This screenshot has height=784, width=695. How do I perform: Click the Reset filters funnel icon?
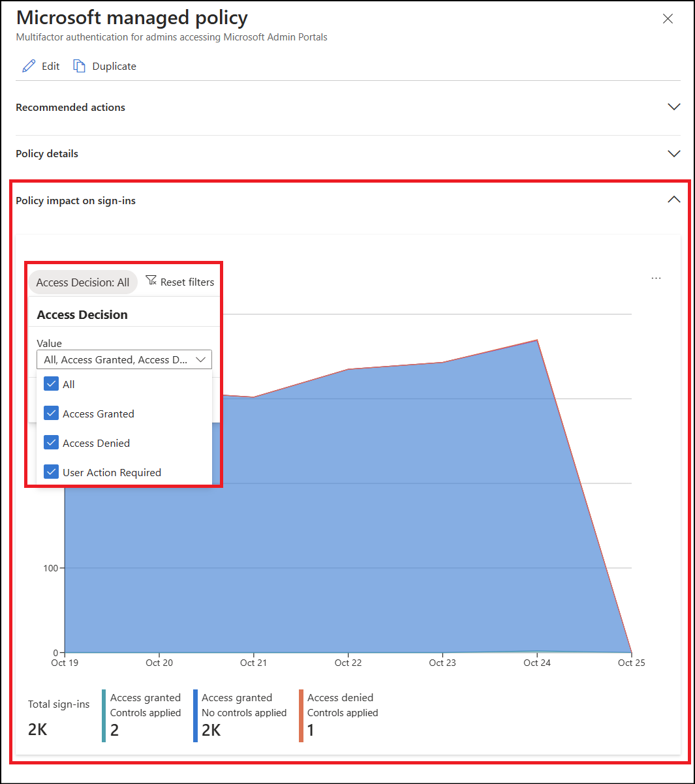tap(151, 280)
